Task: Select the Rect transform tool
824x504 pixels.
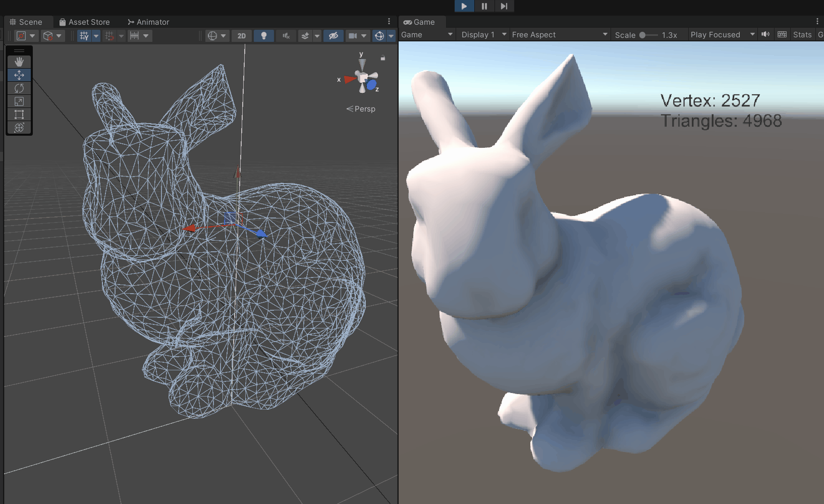Action: [19, 114]
